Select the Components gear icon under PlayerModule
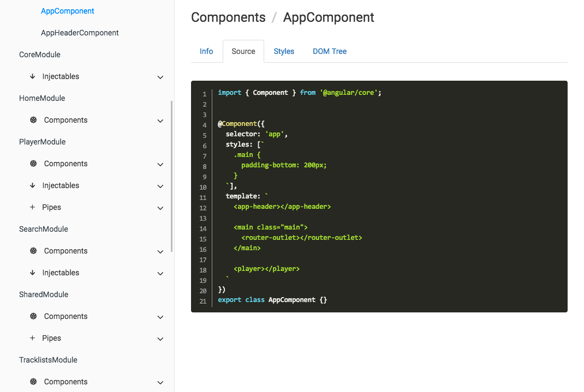Image resolution: width=584 pixels, height=392 pixels. (x=33, y=164)
